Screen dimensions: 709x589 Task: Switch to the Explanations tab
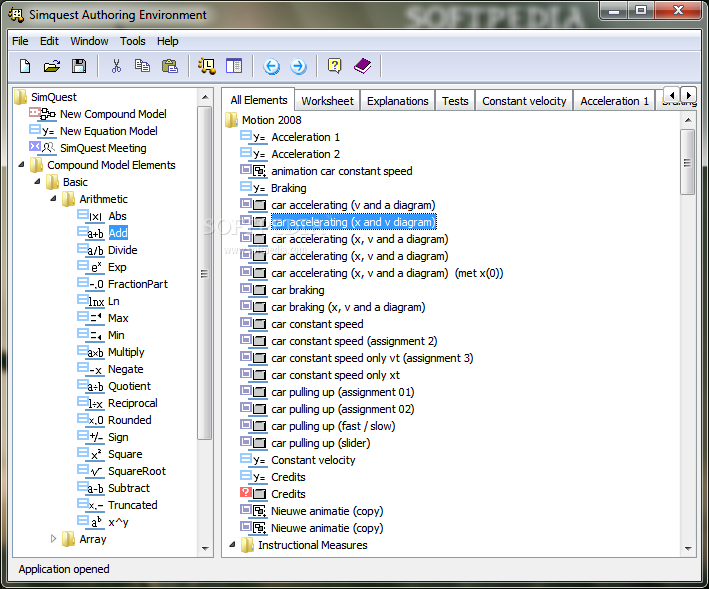point(397,101)
